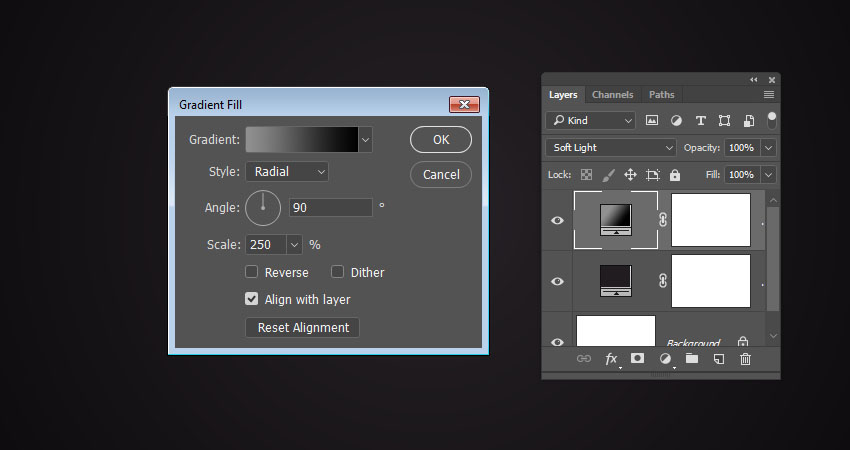Filter layers by type (T) icon
The image size is (850, 450).
click(x=700, y=120)
